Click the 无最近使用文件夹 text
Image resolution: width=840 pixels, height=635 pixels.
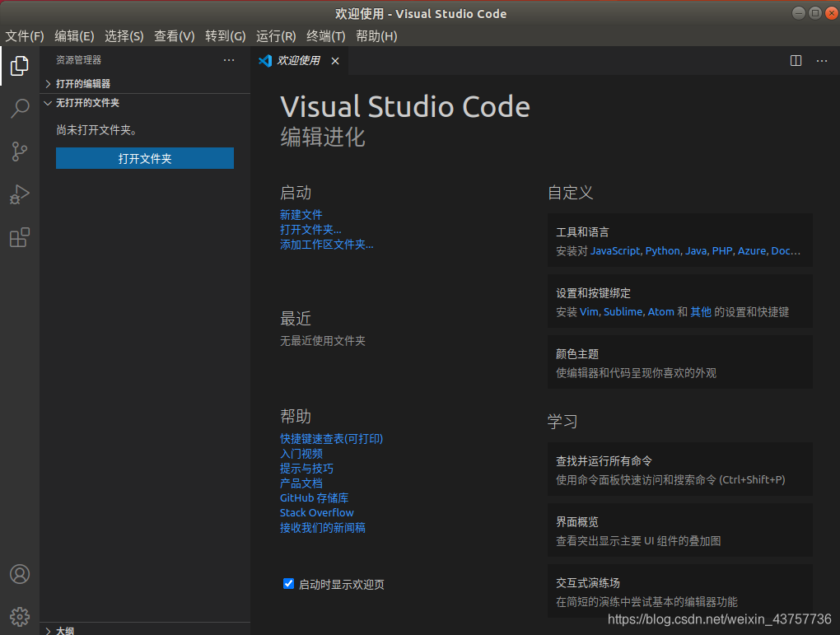pos(323,341)
